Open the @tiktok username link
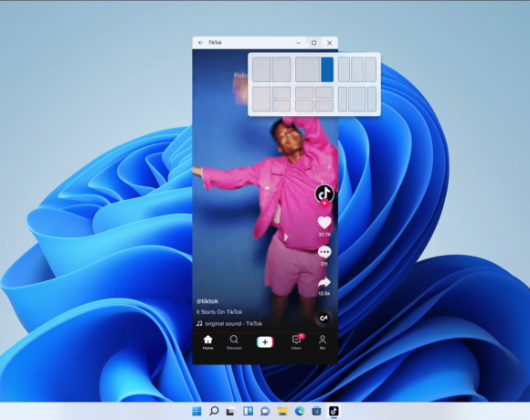Image resolution: width=530 pixels, height=420 pixels. (207, 301)
